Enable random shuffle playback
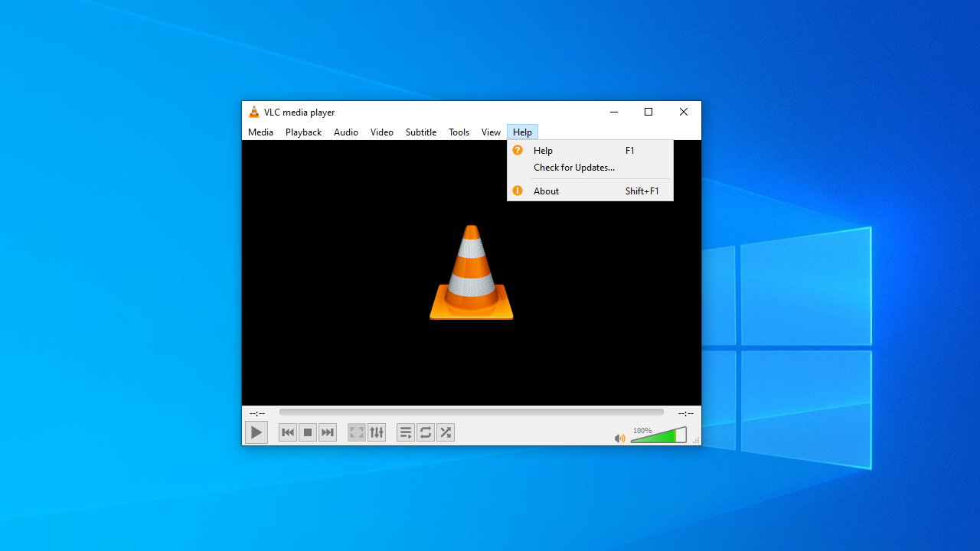The height and width of the screenshot is (551, 980). click(446, 432)
